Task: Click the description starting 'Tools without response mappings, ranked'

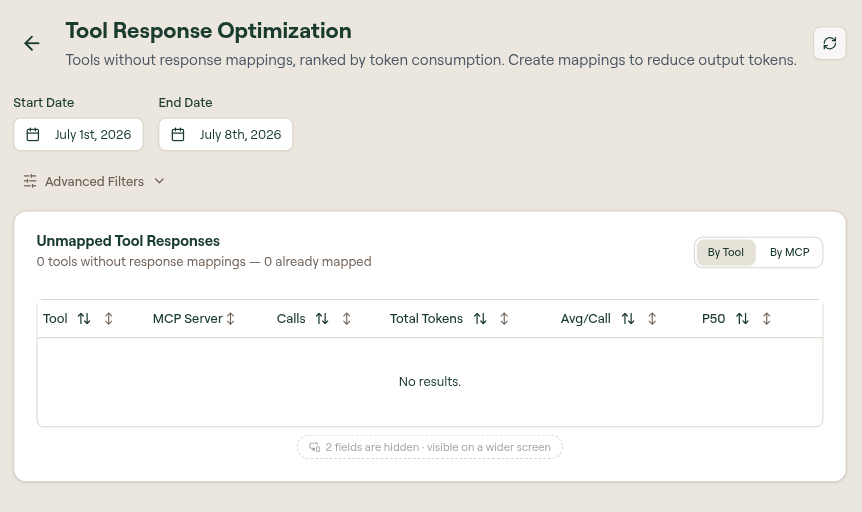Action: pyautogui.click(x=431, y=59)
